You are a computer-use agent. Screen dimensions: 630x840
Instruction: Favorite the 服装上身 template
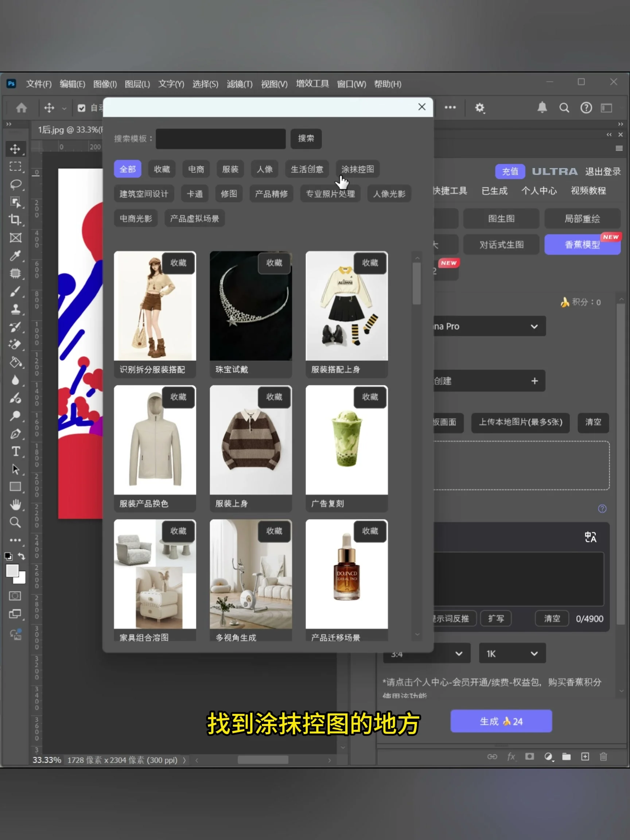(x=274, y=397)
